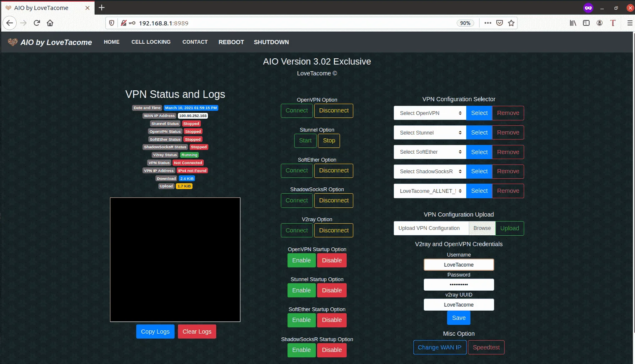635x364 pixels.
Task: Connect SoftEther
Action: click(x=297, y=170)
